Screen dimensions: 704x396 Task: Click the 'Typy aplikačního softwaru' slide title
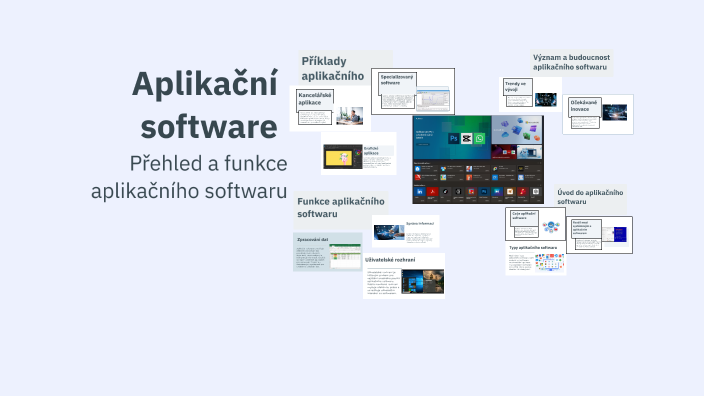pyautogui.click(x=533, y=247)
